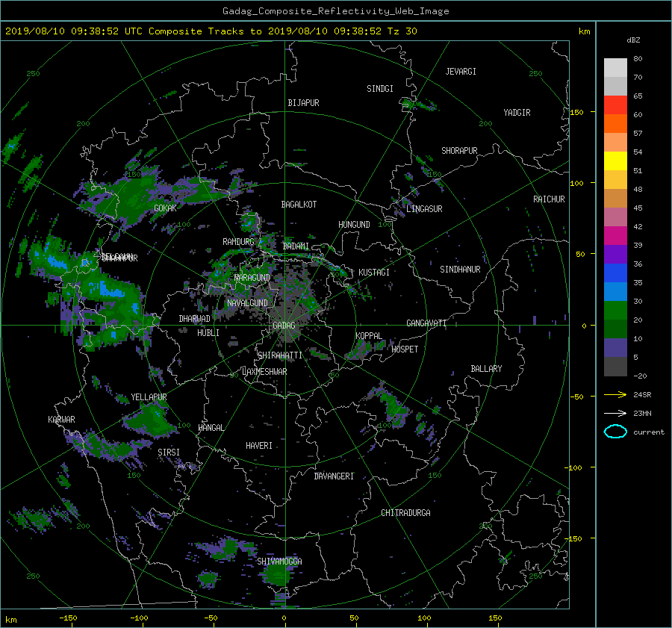672x628 pixels.
Task: Click the UTC Composite Tracks timestamp header
Action: tap(211, 31)
